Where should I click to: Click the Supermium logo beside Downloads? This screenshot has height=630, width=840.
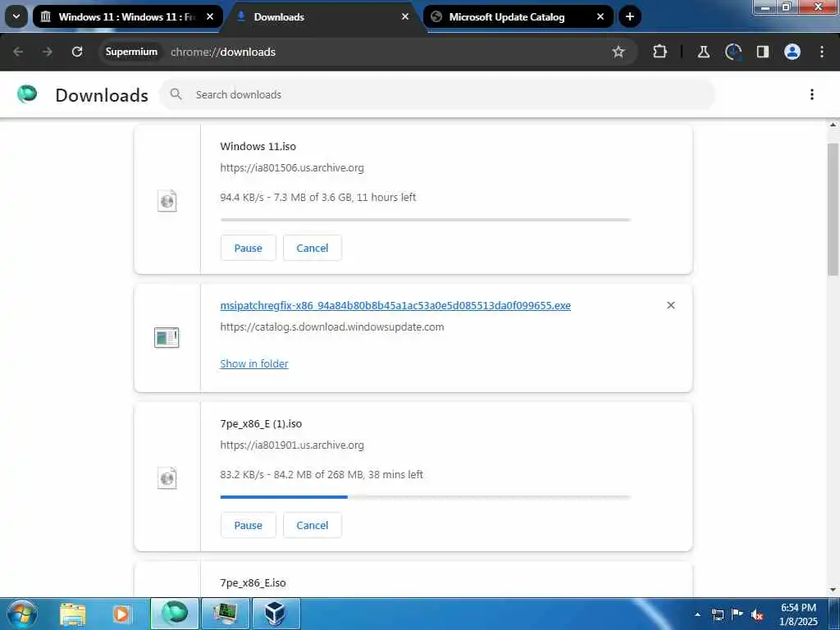point(27,94)
